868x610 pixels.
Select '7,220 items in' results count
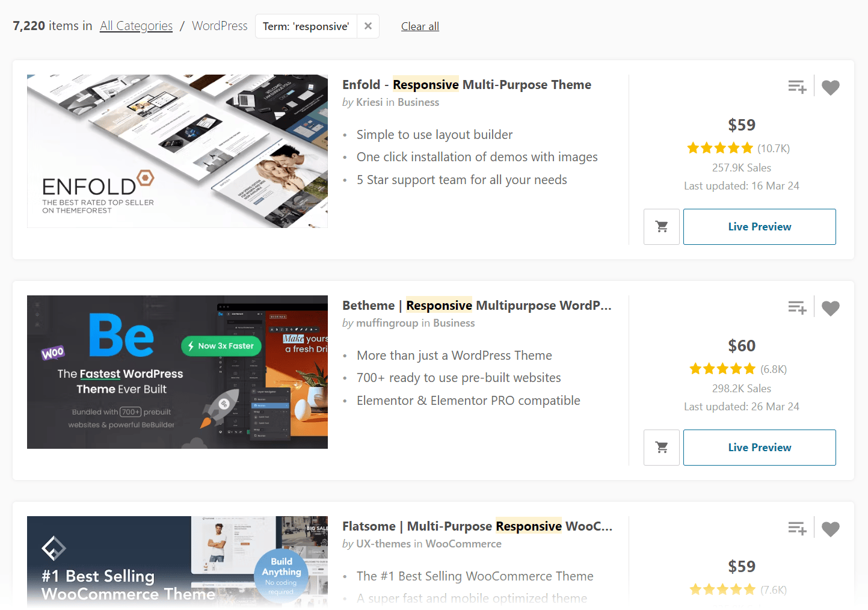click(x=52, y=26)
